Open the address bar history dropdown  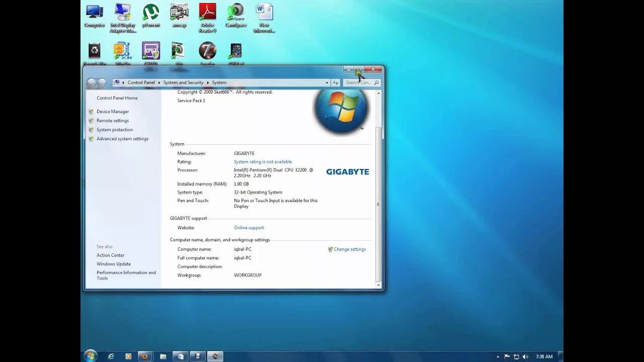pyautogui.click(x=327, y=82)
